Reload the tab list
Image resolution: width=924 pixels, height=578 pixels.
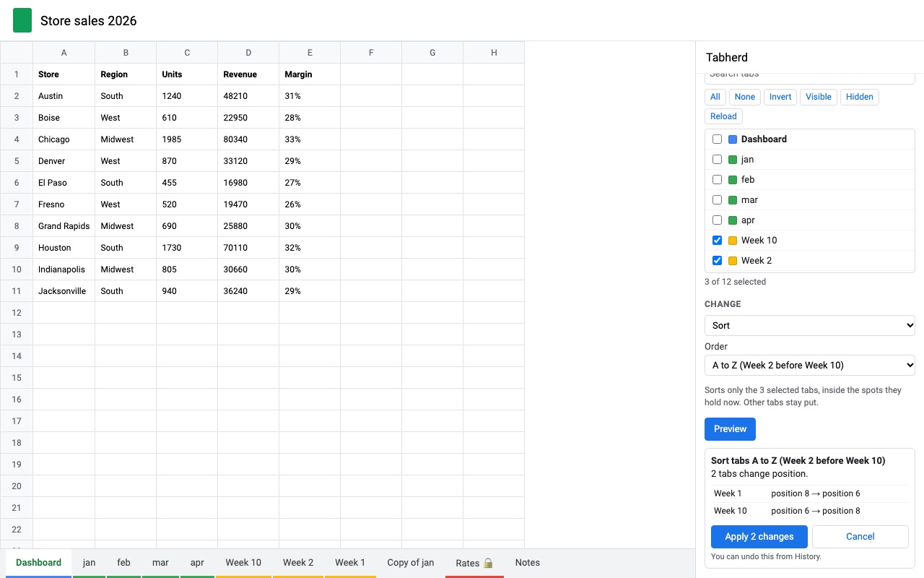point(723,116)
